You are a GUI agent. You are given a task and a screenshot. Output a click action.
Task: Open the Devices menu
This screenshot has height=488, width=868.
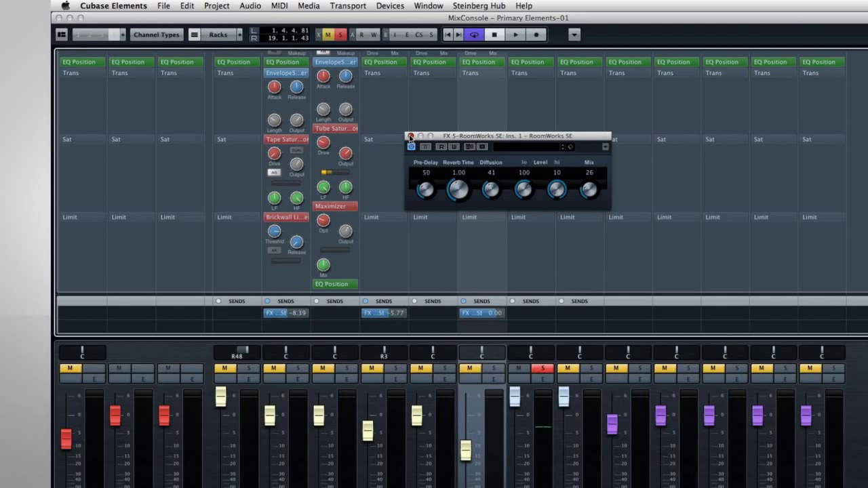point(390,5)
